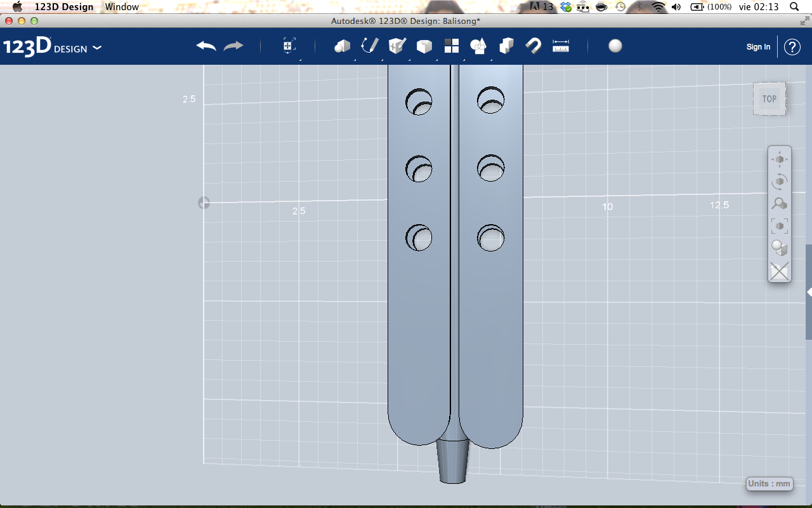
Task: Open the Window menu
Action: [x=122, y=7]
